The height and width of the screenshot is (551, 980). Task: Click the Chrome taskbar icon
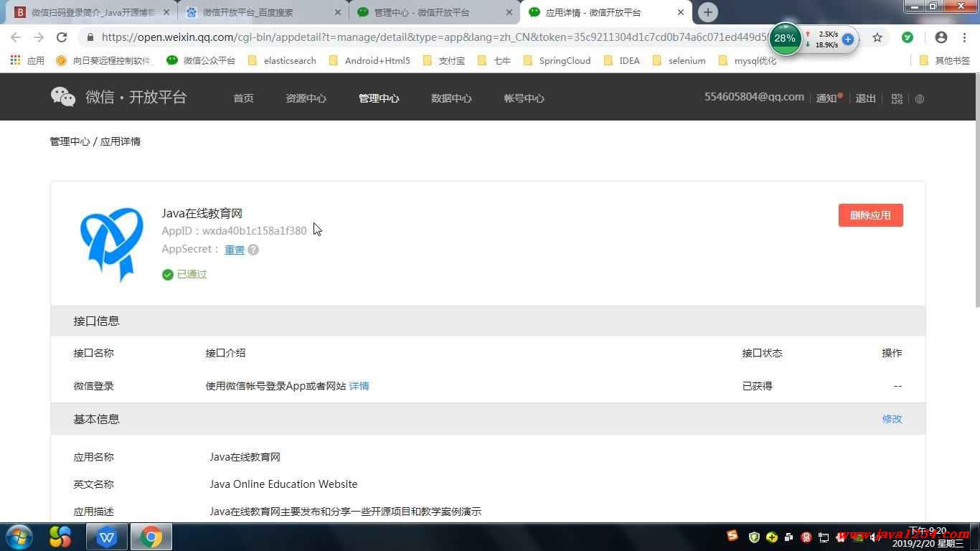[x=151, y=537]
